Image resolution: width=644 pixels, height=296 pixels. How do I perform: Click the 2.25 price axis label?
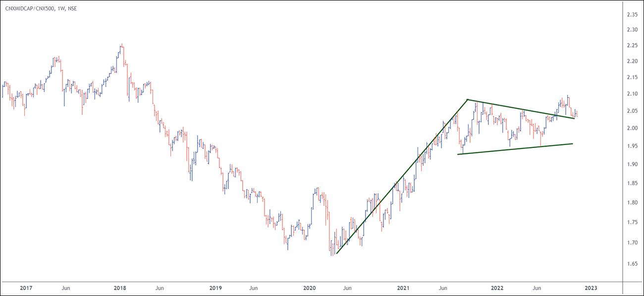[x=632, y=46]
